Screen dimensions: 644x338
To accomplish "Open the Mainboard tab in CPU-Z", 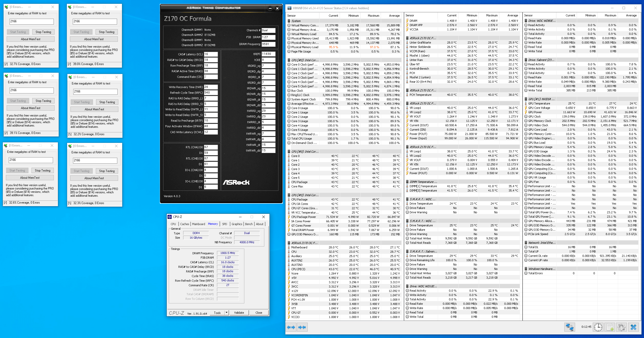I will tap(199, 224).
